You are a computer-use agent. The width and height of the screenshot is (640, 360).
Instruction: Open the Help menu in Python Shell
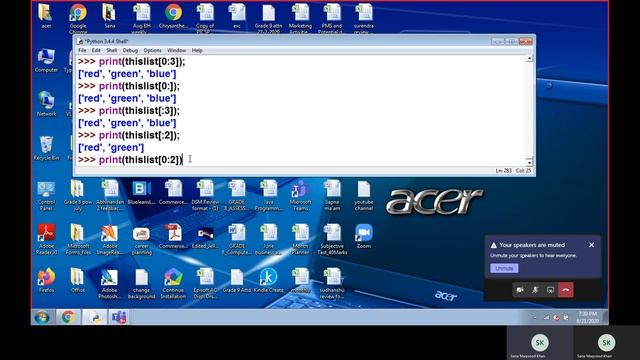pyautogui.click(x=197, y=50)
